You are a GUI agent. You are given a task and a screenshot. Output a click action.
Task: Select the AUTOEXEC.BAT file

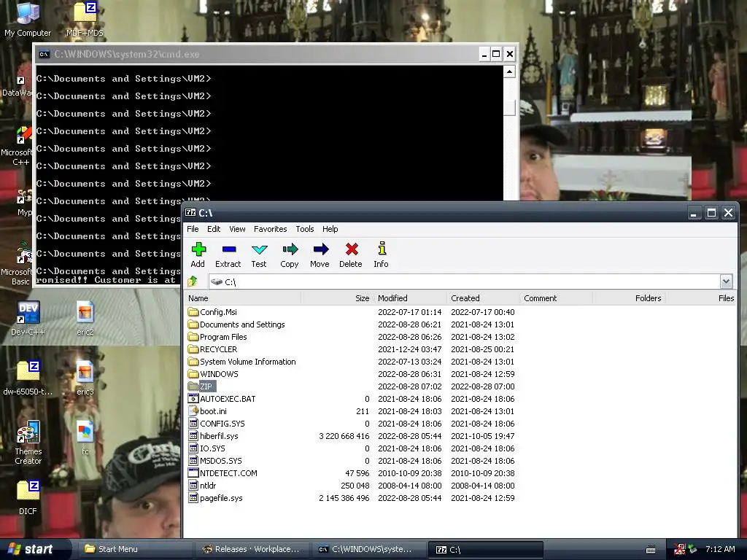click(222, 399)
